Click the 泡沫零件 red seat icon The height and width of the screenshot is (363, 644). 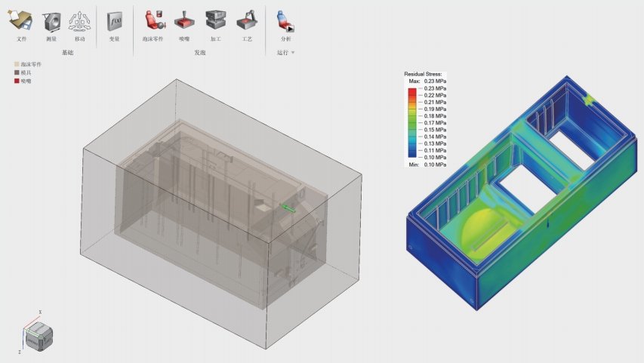(153, 20)
